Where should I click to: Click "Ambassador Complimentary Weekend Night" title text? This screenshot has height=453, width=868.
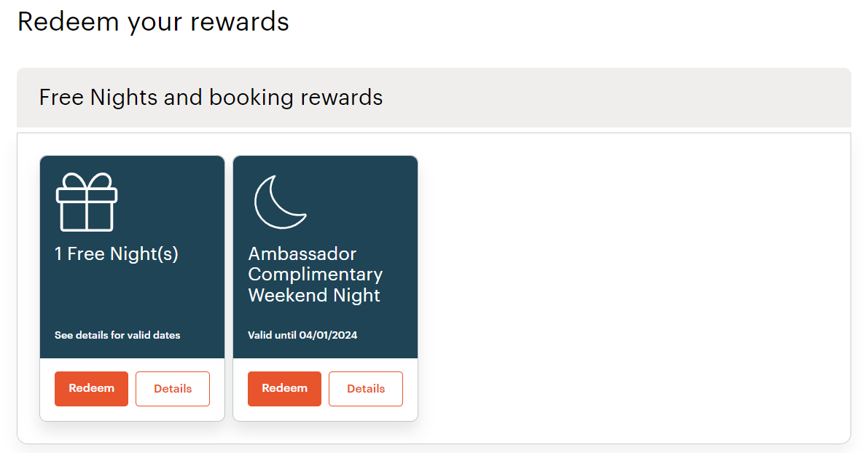point(316,275)
